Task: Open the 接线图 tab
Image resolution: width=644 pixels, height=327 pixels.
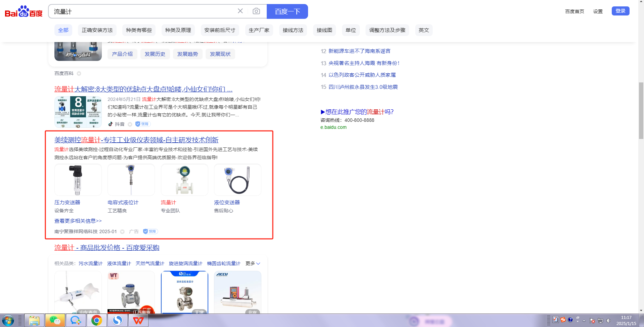Action: tap(325, 30)
